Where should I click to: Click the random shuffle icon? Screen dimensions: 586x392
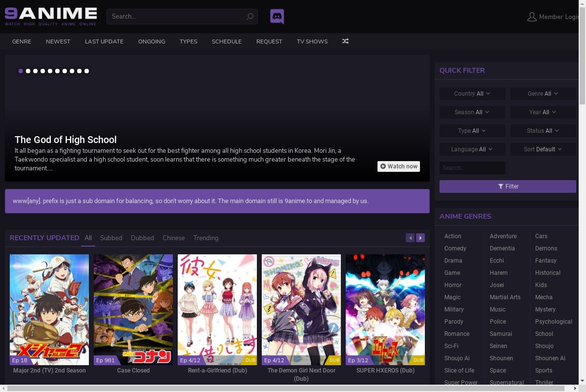point(345,41)
